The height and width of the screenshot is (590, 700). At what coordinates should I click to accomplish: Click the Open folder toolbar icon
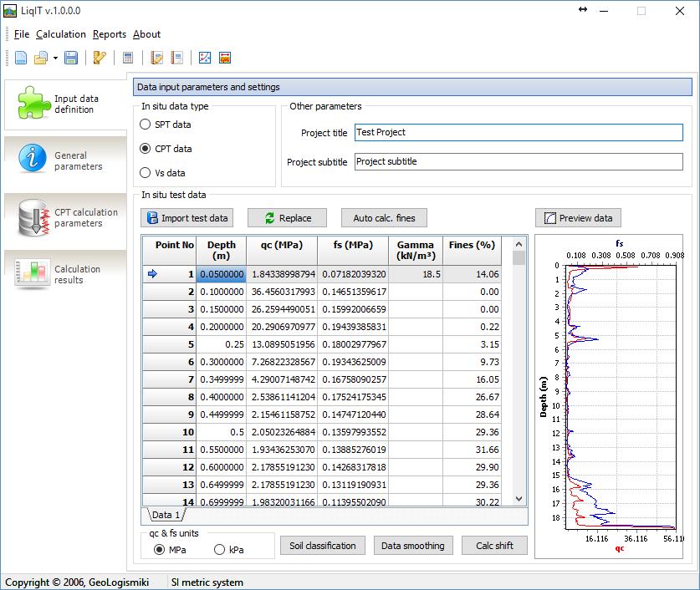tap(41, 58)
